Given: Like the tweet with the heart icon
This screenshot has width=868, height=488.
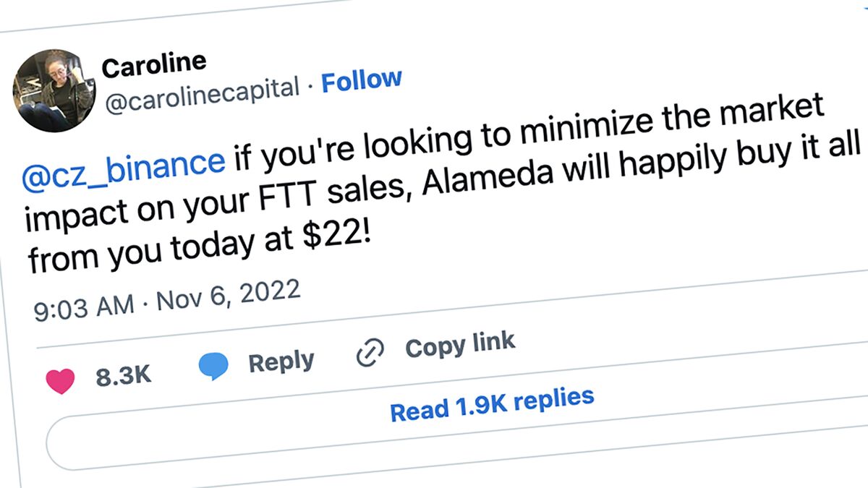Looking at the screenshot, I should pos(59,380).
